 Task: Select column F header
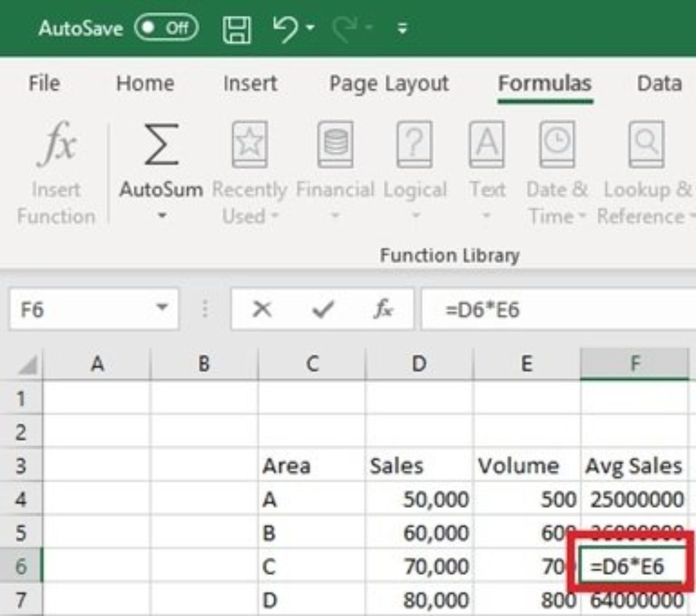click(x=635, y=364)
